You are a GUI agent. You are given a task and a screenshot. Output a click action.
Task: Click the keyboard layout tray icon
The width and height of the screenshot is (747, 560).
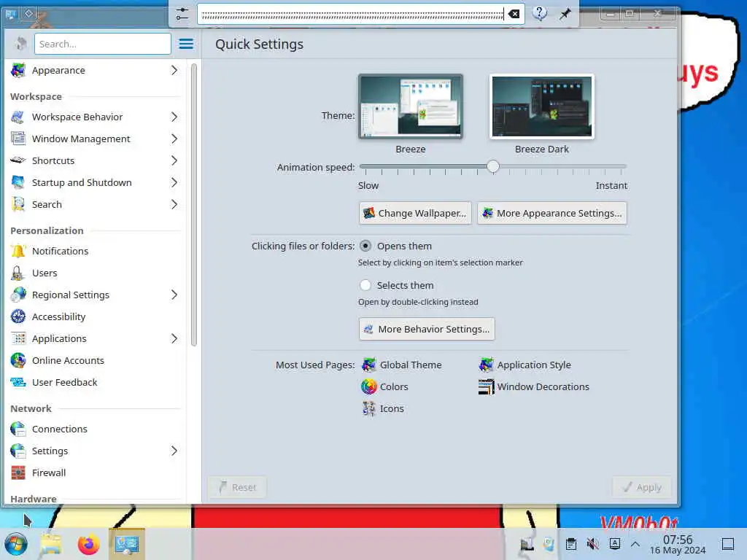pos(614,544)
